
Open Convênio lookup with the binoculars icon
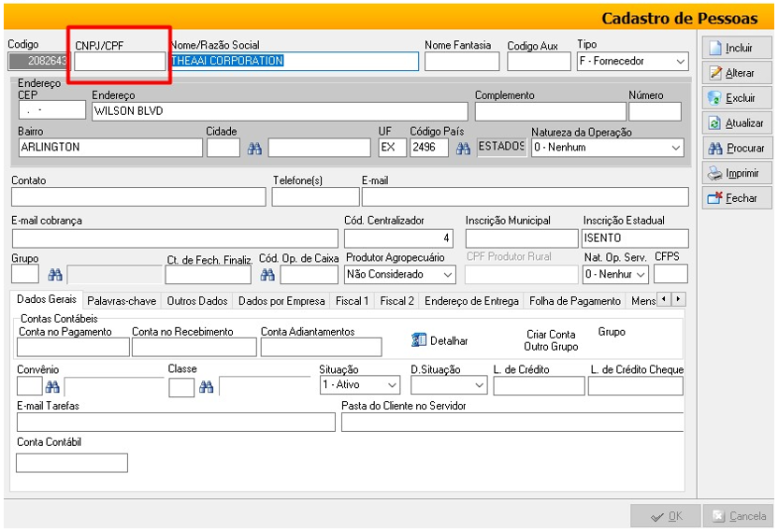(x=53, y=386)
